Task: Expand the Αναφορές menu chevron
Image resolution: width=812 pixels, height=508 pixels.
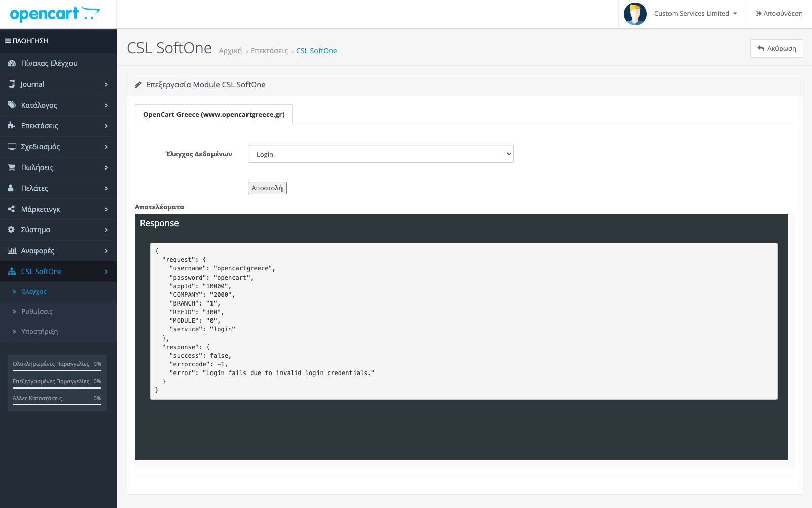Action: (x=106, y=251)
